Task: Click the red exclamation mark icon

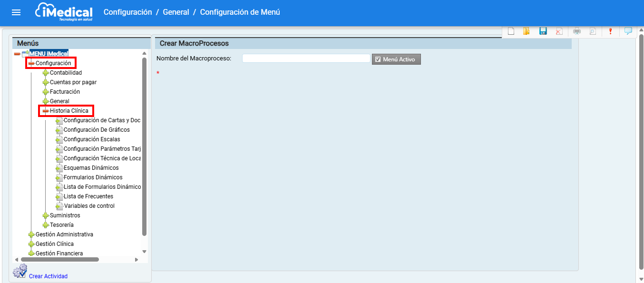Action: coord(610,31)
